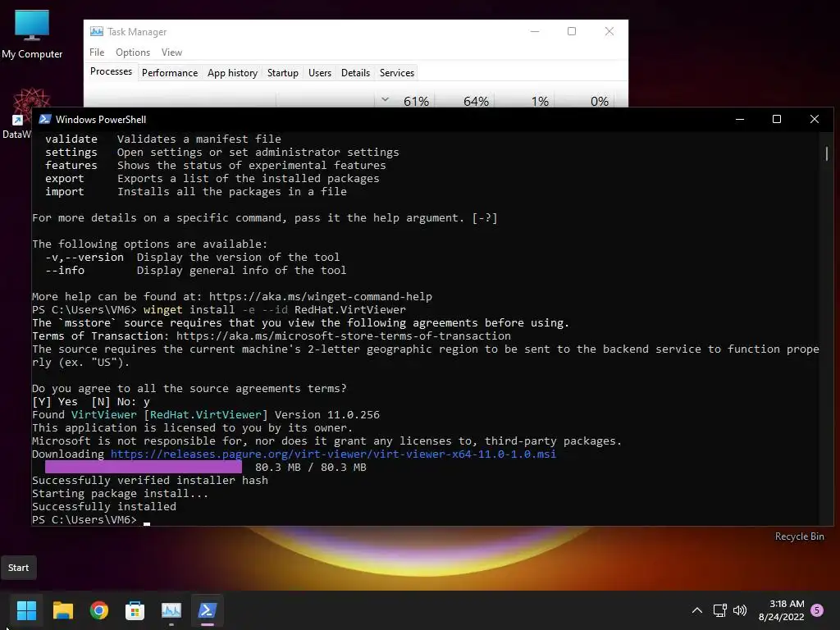Screen dimensions: 840x630
Task: Open the Windows Start menu
Action: (26, 610)
